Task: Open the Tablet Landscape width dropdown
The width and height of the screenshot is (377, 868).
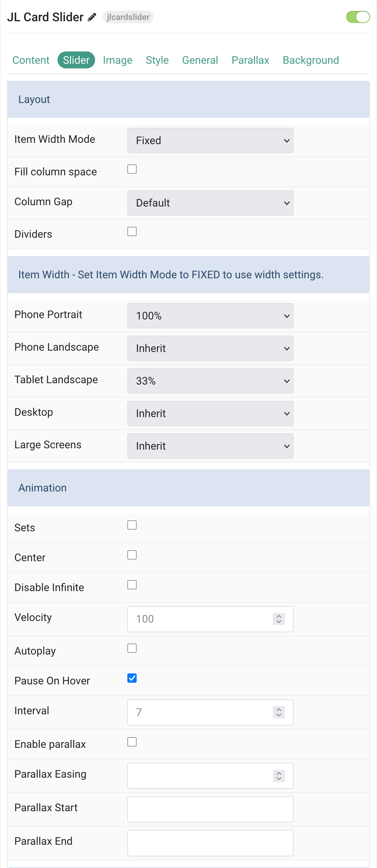Action: coord(210,381)
